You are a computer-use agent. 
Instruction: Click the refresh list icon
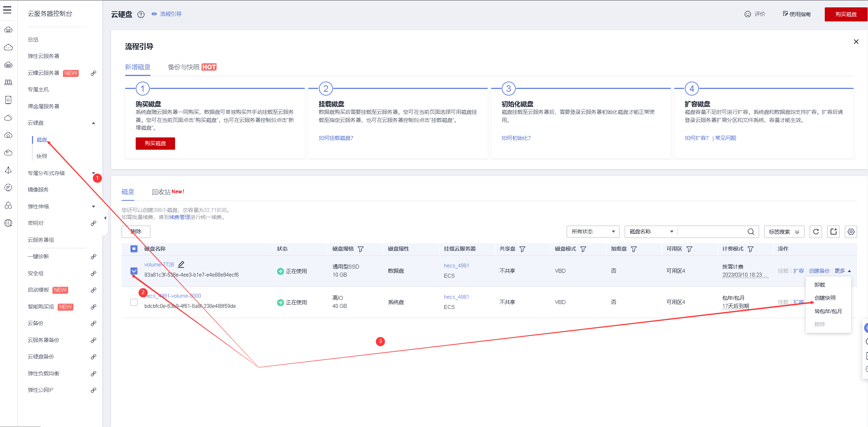816,232
